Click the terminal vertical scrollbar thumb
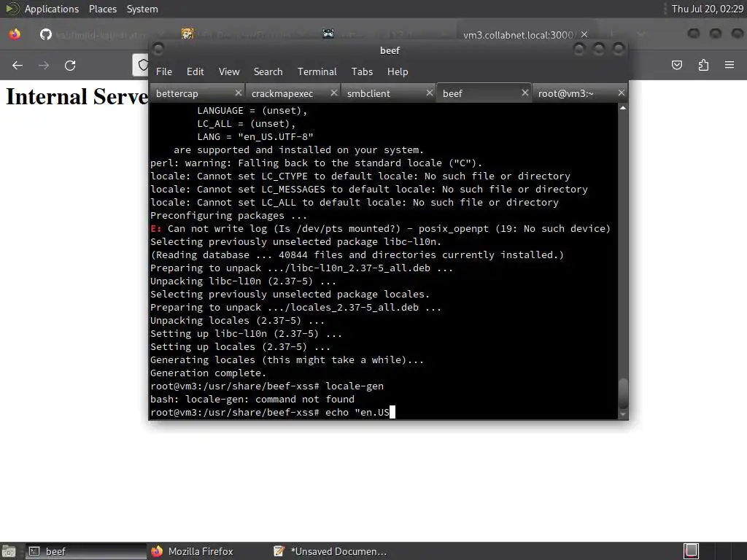The image size is (747, 560). point(623,393)
